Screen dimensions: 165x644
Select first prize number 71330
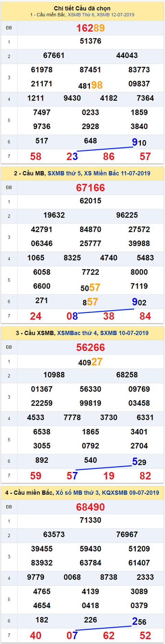tap(90, 520)
